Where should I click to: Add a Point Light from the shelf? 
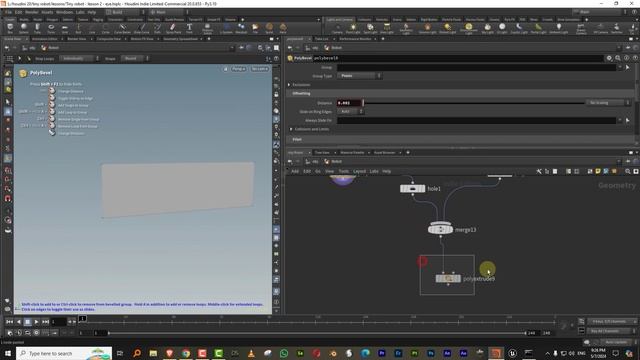click(x=353, y=28)
